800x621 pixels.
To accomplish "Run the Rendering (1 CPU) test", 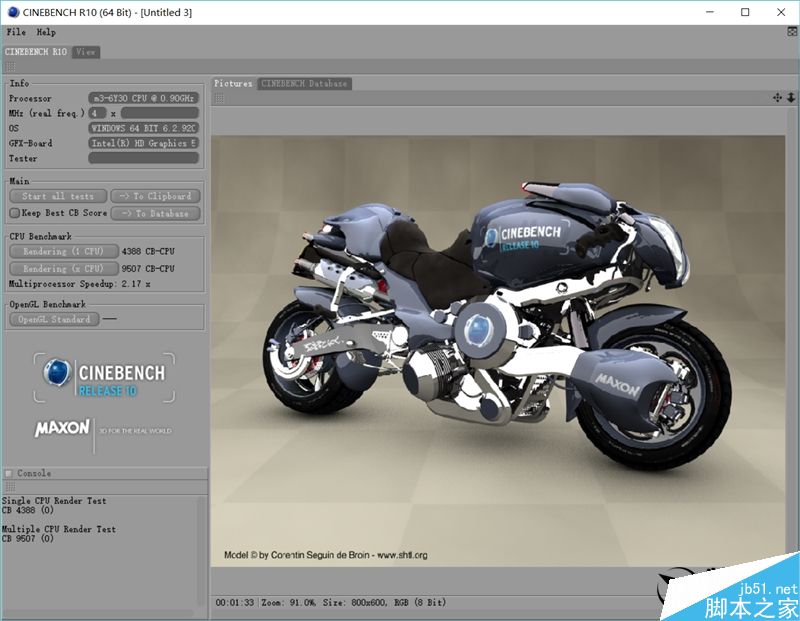I will coord(64,251).
